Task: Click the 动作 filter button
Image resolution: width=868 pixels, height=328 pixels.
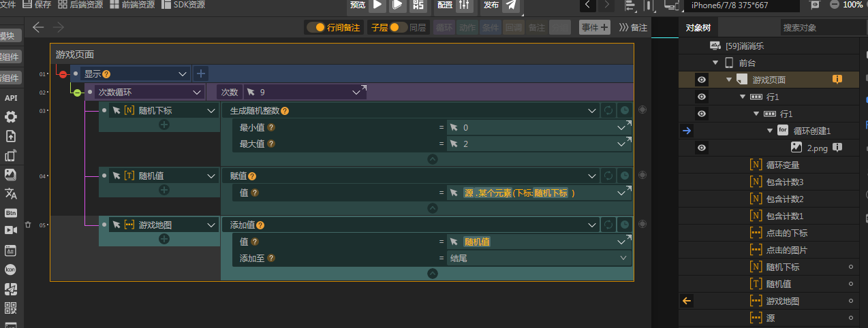Action: tap(467, 27)
